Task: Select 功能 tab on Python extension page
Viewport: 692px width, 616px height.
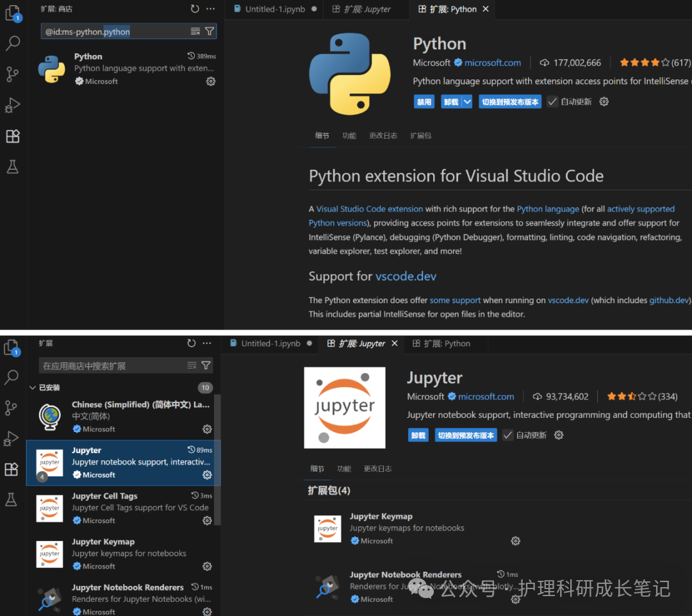Action: click(349, 135)
